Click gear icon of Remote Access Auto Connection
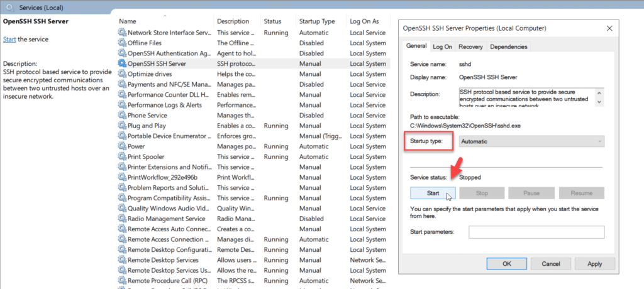Screen dimensions: 644x289 point(122,229)
